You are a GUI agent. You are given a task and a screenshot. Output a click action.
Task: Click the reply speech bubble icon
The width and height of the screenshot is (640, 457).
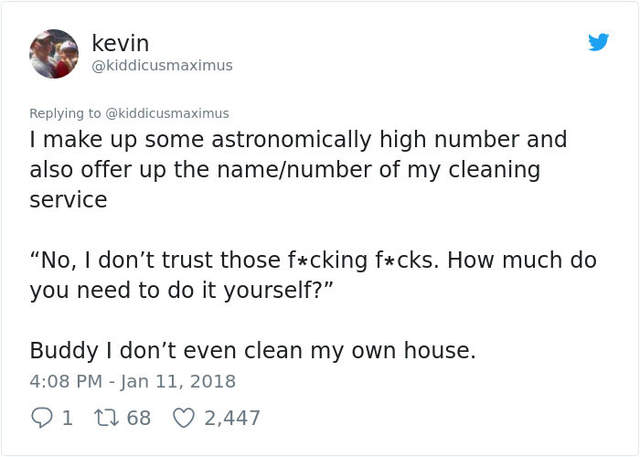(x=41, y=417)
